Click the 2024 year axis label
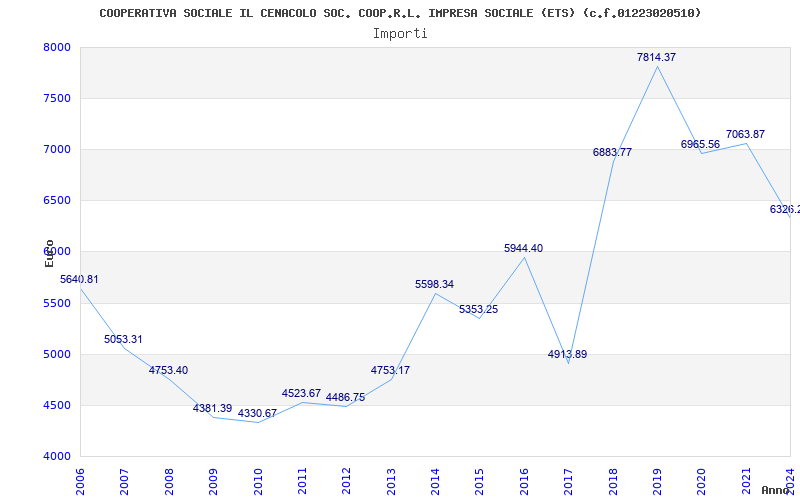This screenshot has width=800, height=500. point(789,479)
